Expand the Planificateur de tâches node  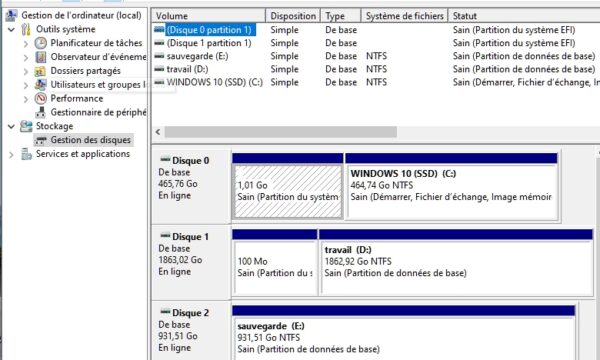tap(26, 44)
